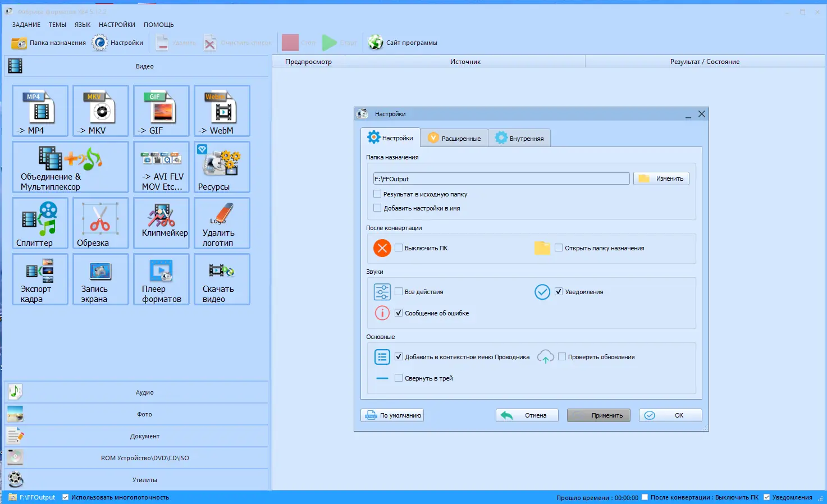Open the Ресурсы tile

222,167
